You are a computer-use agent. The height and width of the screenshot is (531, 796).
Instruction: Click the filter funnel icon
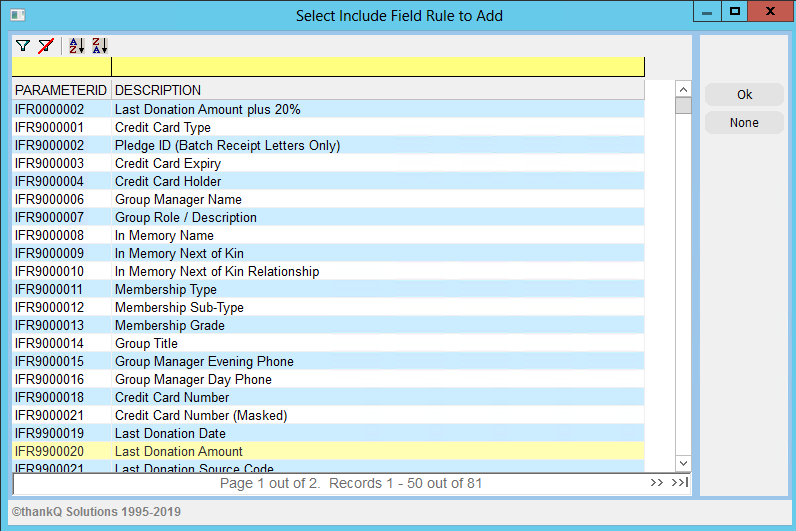(23, 46)
